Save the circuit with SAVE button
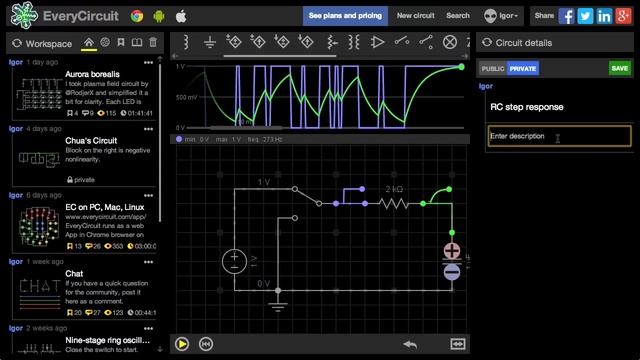This screenshot has height=360, width=640. [x=620, y=68]
